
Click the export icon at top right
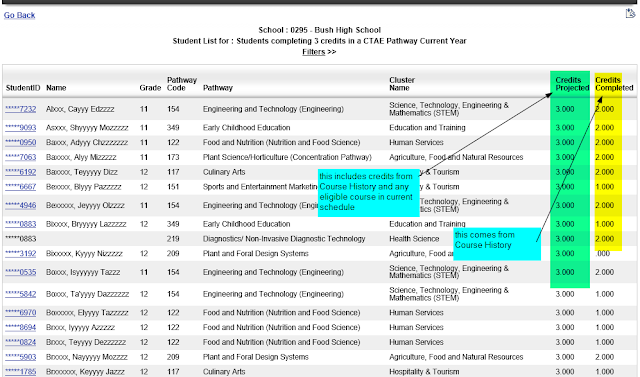[x=631, y=13]
